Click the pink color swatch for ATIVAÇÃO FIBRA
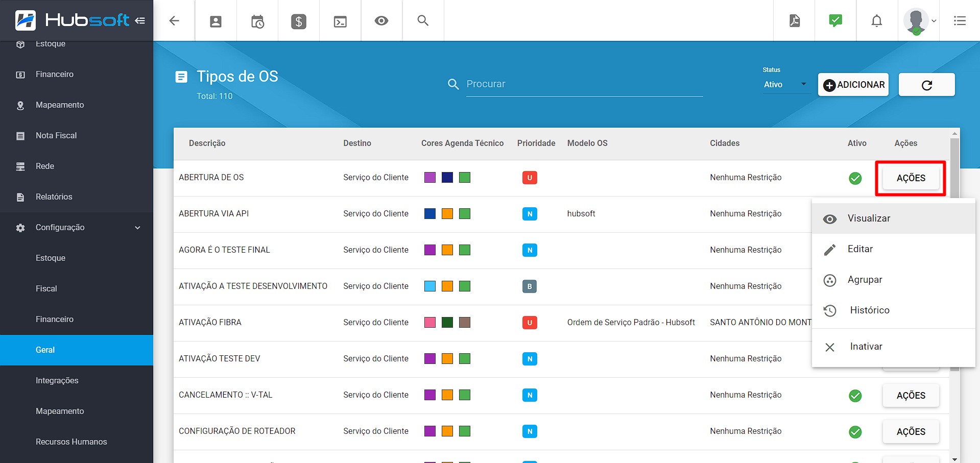This screenshot has height=463, width=980. (429, 322)
